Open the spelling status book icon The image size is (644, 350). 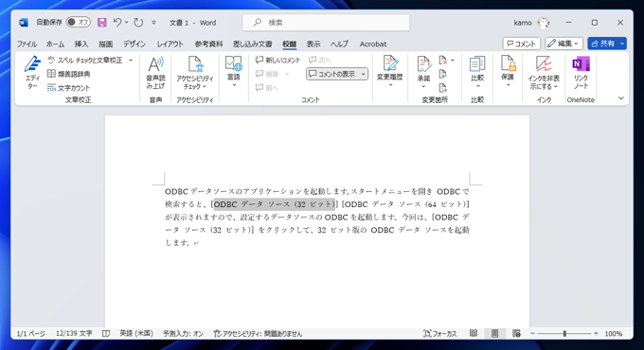tap(106, 334)
